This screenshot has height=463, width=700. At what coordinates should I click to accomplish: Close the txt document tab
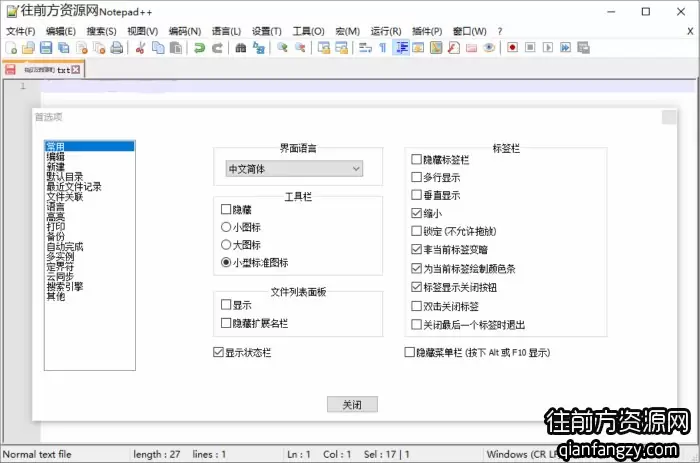pos(76,70)
